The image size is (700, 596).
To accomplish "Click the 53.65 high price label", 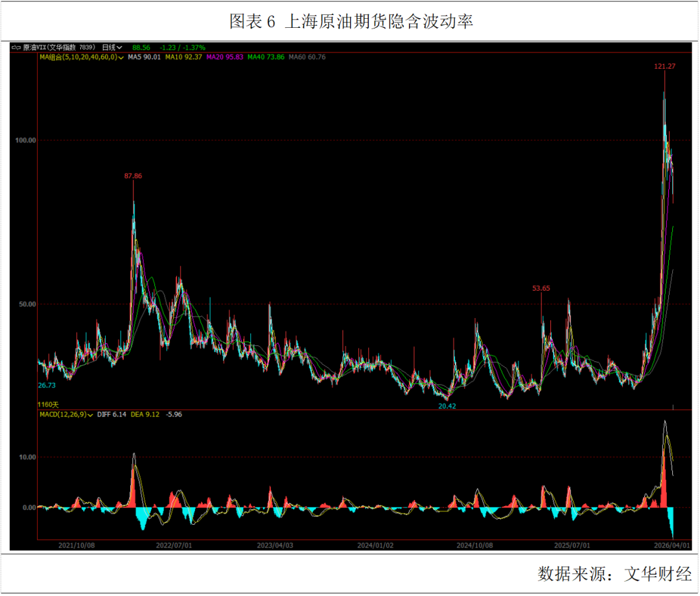I will pos(541,289).
